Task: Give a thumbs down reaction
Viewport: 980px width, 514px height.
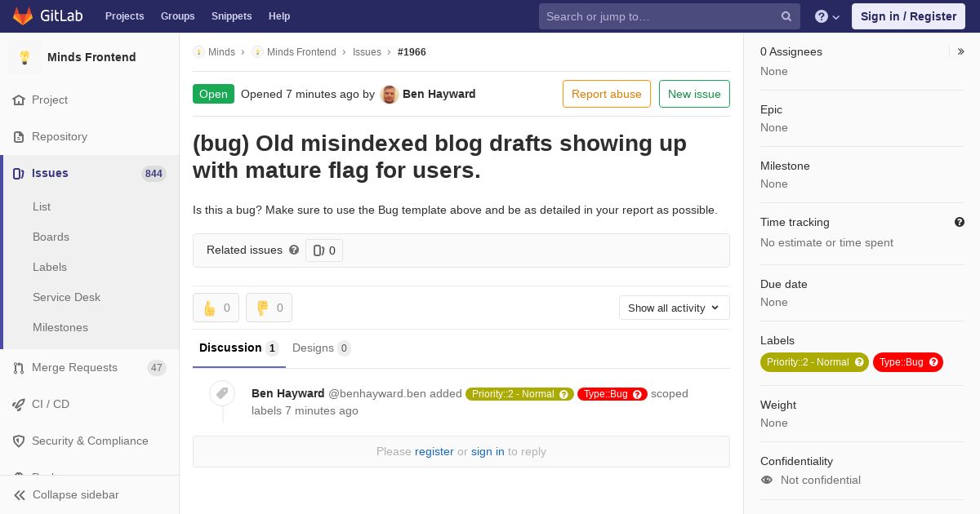Action: pos(269,308)
